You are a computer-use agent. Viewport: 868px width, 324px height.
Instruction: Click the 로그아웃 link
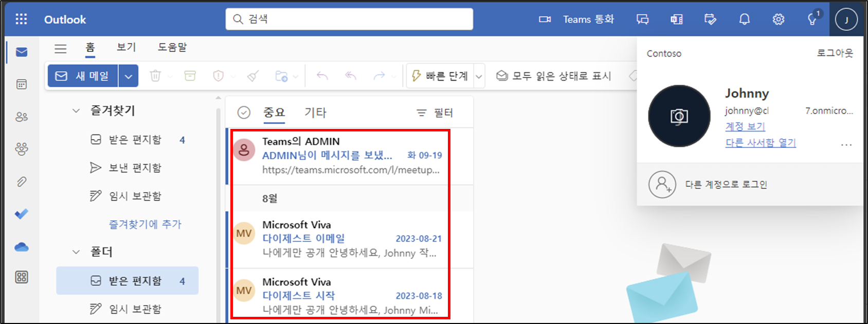(835, 53)
